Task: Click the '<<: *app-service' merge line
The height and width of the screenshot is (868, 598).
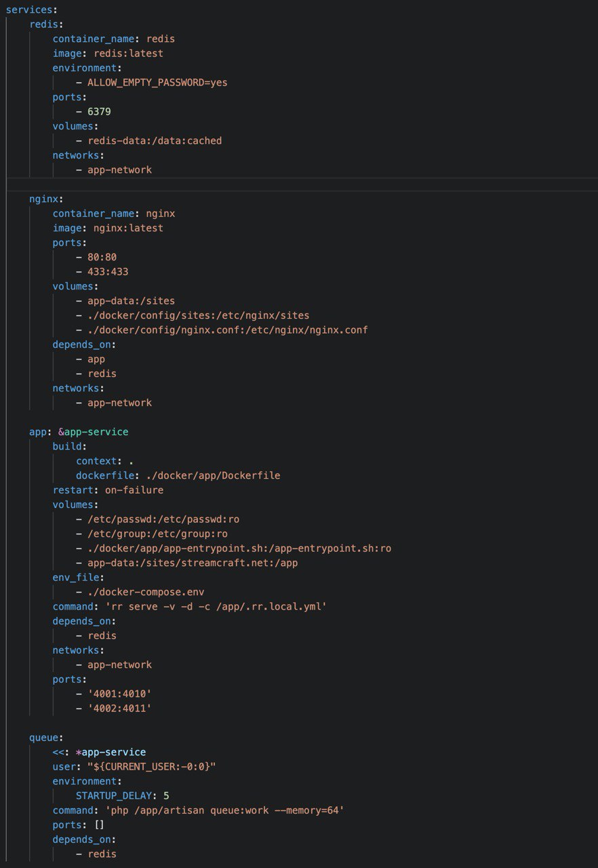Action: point(99,752)
